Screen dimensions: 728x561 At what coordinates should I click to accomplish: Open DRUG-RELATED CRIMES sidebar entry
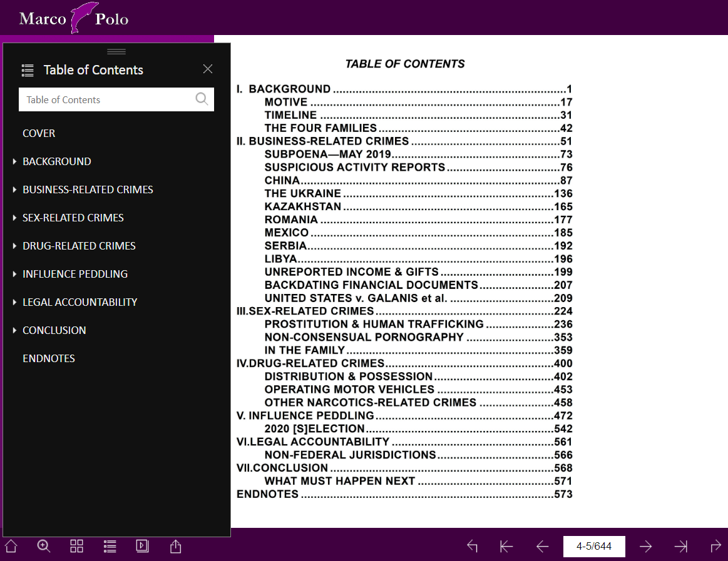(79, 246)
